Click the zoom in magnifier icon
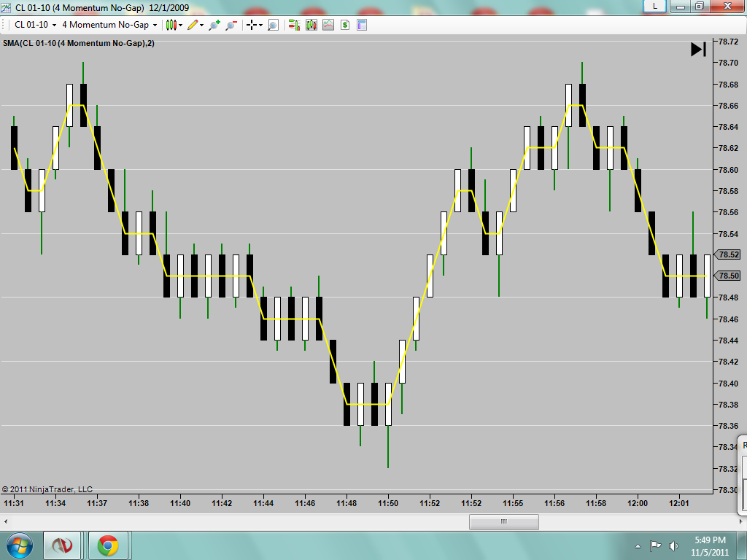Image resolution: width=747 pixels, height=560 pixels. tap(214, 25)
